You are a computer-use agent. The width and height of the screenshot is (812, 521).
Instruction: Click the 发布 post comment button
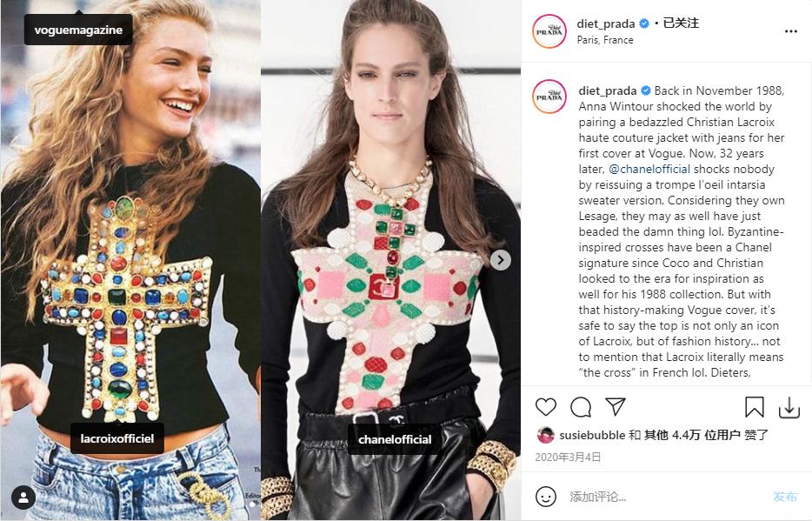tap(784, 497)
